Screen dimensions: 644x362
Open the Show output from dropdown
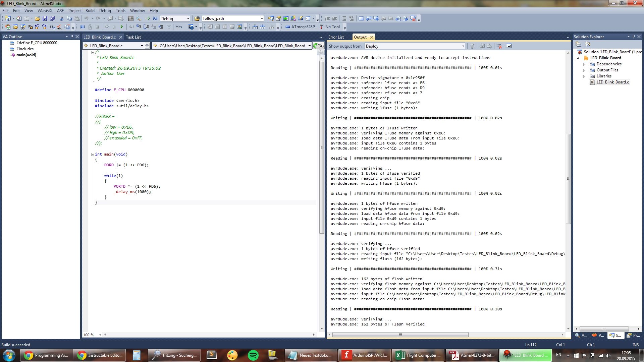pyautogui.click(x=463, y=46)
